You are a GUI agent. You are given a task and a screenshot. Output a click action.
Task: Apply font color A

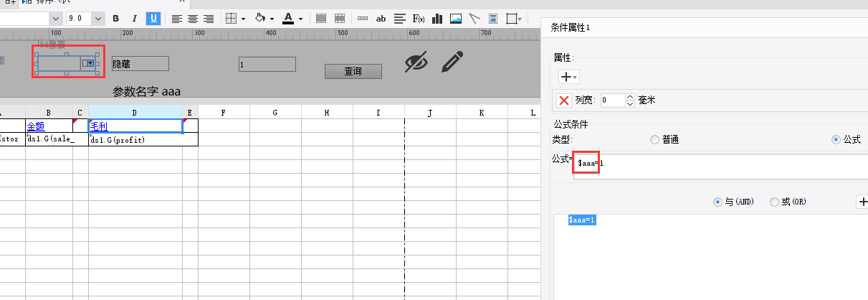[x=288, y=19]
